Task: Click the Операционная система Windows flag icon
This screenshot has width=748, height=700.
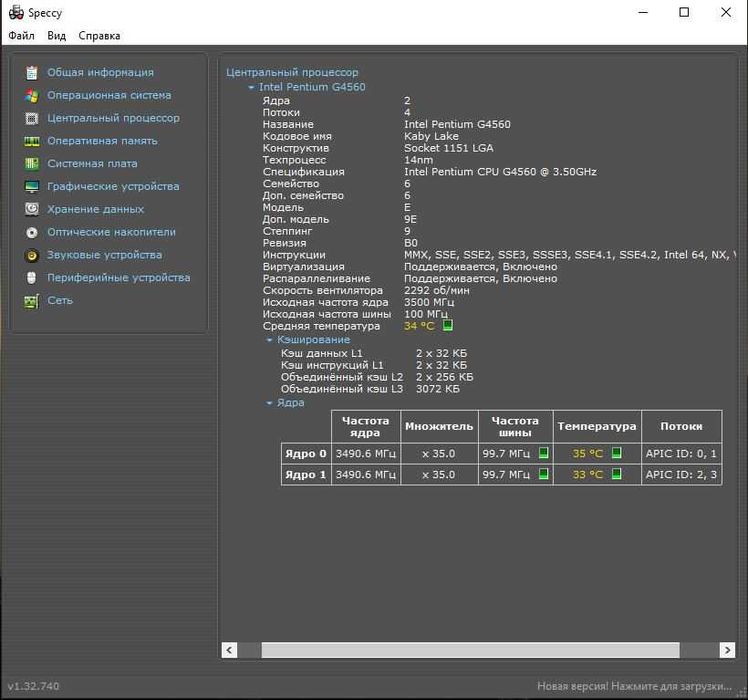Action: (31, 95)
